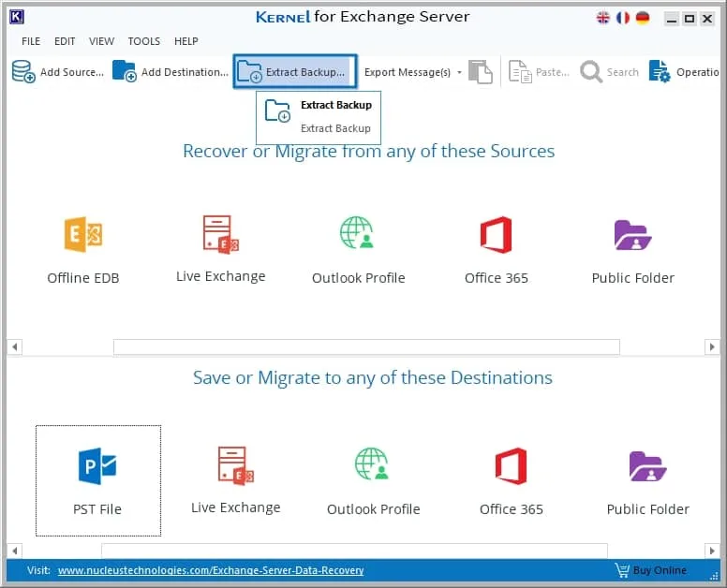Open the TOOLS menu
This screenshot has width=727, height=588.
pyautogui.click(x=143, y=41)
